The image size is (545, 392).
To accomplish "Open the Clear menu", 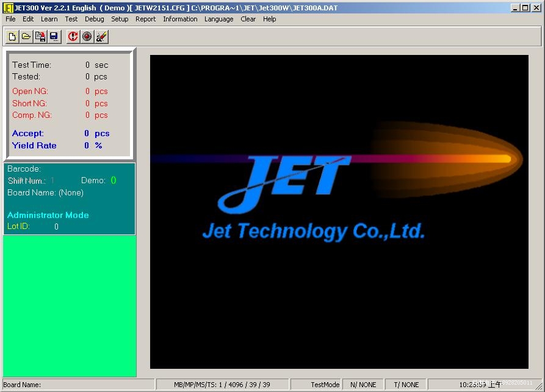I will (248, 19).
